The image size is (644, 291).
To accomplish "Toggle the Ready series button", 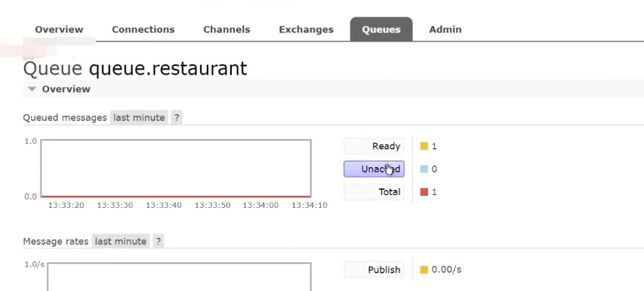I will 374,146.
